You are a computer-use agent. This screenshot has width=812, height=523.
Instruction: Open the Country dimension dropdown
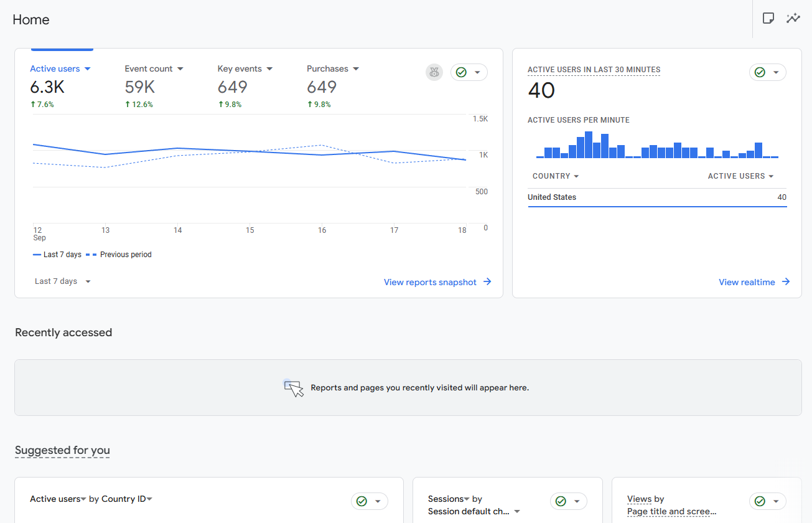[x=556, y=176]
